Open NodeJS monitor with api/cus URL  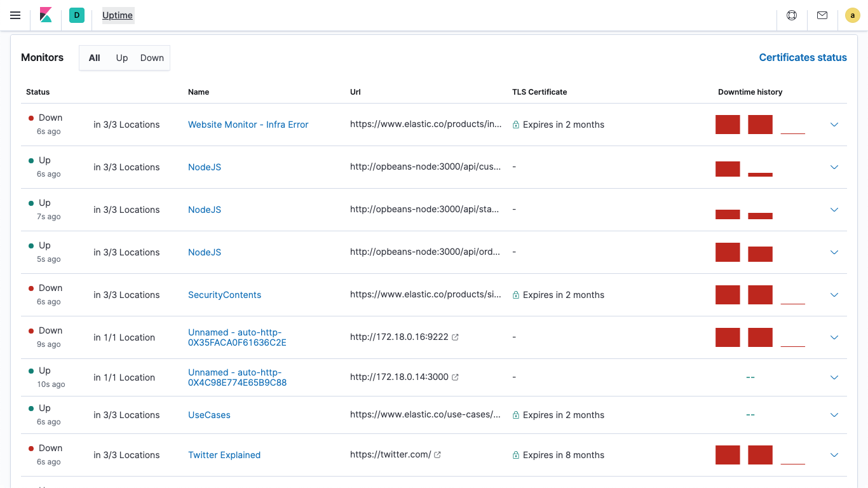click(x=205, y=167)
